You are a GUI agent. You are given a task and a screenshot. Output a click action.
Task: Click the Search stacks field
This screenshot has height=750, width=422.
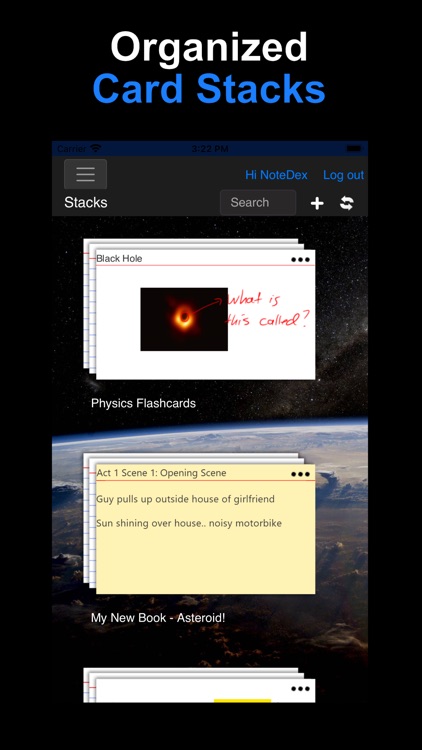coord(258,202)
